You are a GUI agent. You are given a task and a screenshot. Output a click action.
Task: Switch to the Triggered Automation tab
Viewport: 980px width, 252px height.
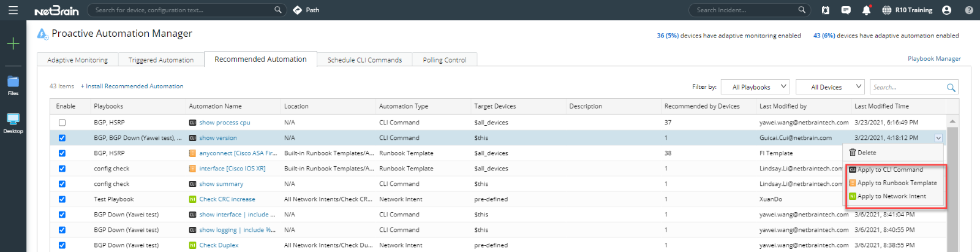pyautogui.click(x=161, y=60)
